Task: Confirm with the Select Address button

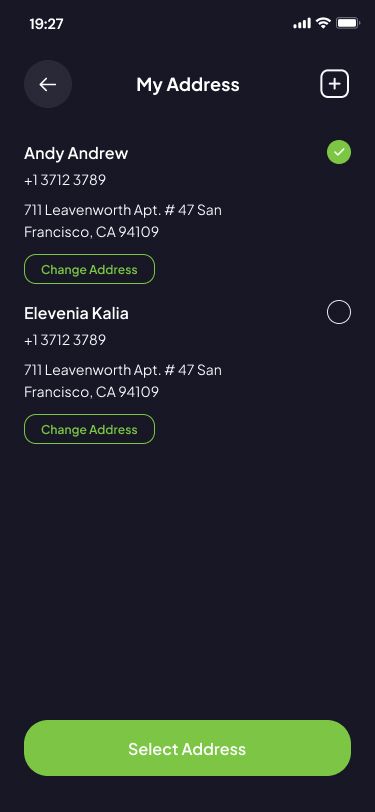Action: tap(188, 748)
